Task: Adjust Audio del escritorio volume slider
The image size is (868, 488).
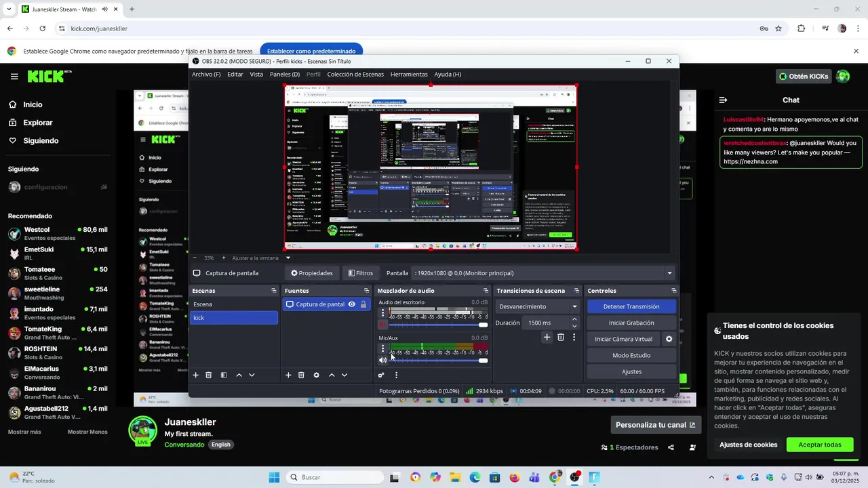Action: 439,325
